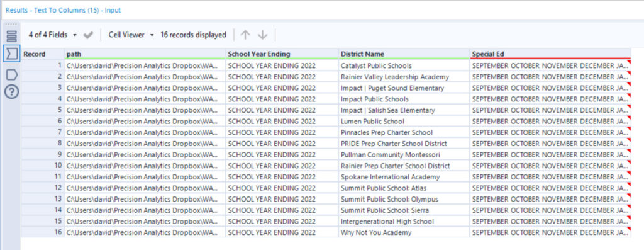This screenshot has width=644, height=250.
Task: Select the Impact Public Schools cell
Action: pos(404,99)
